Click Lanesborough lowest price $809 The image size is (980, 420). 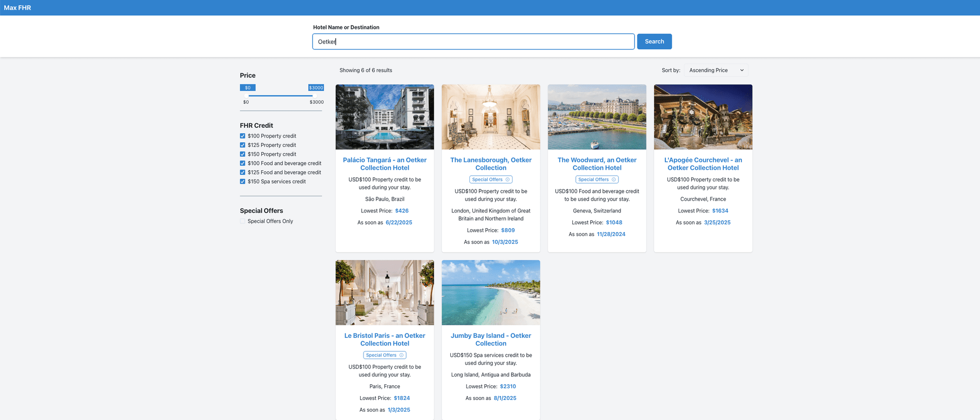508,231
